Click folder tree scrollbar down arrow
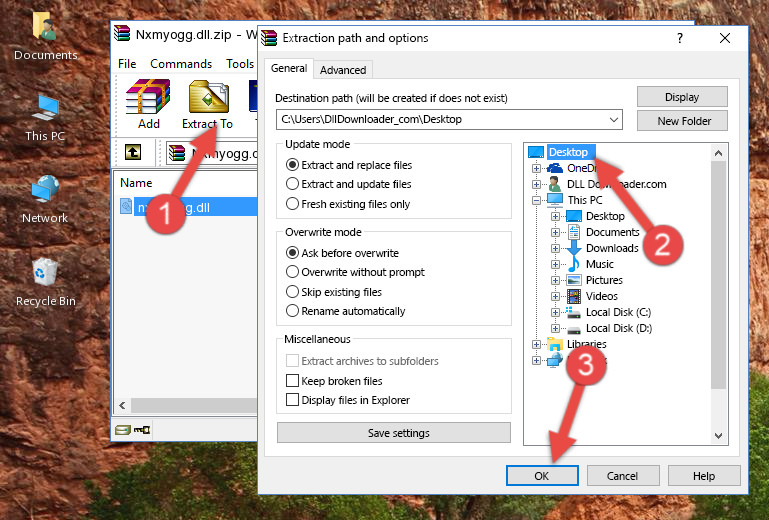 718,436
